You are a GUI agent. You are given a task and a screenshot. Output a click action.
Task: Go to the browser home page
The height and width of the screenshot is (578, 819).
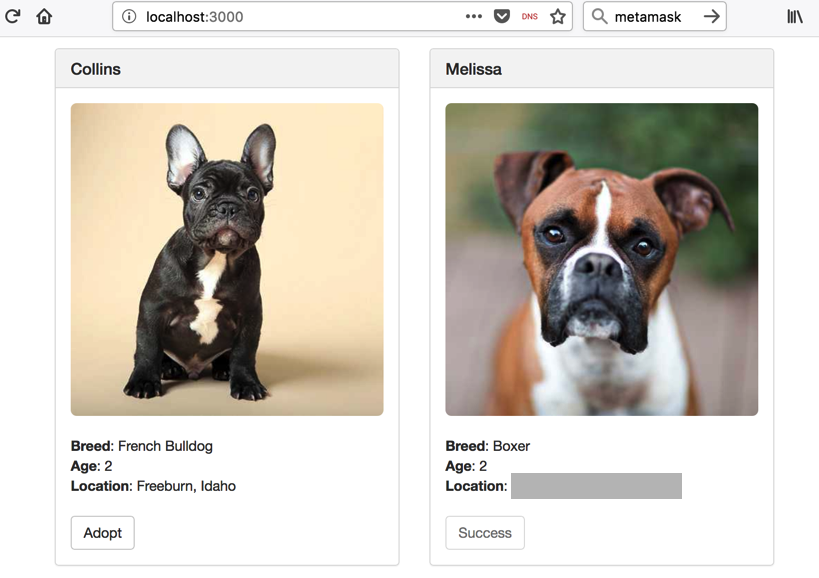coord(44,16)
